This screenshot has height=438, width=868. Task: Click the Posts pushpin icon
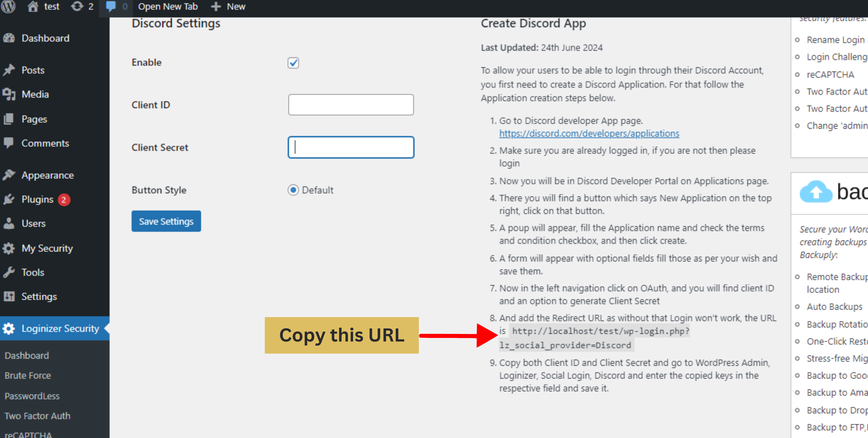click(9, 70)
